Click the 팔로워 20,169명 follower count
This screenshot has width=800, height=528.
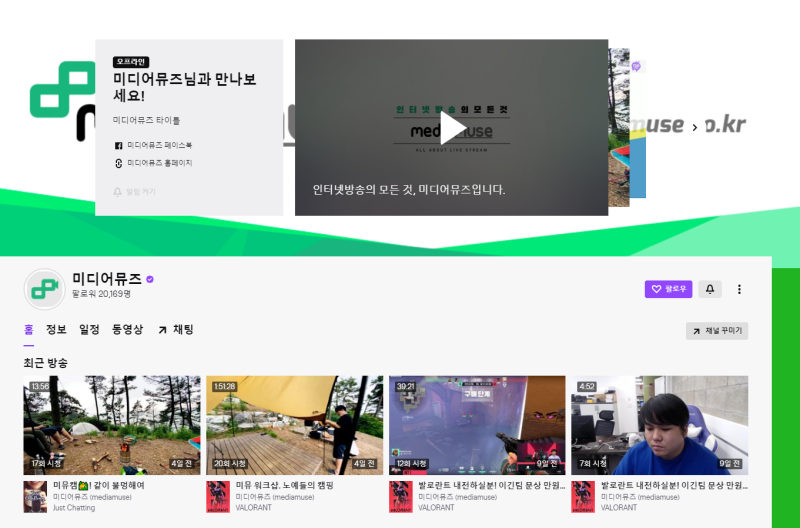(102, 294)
